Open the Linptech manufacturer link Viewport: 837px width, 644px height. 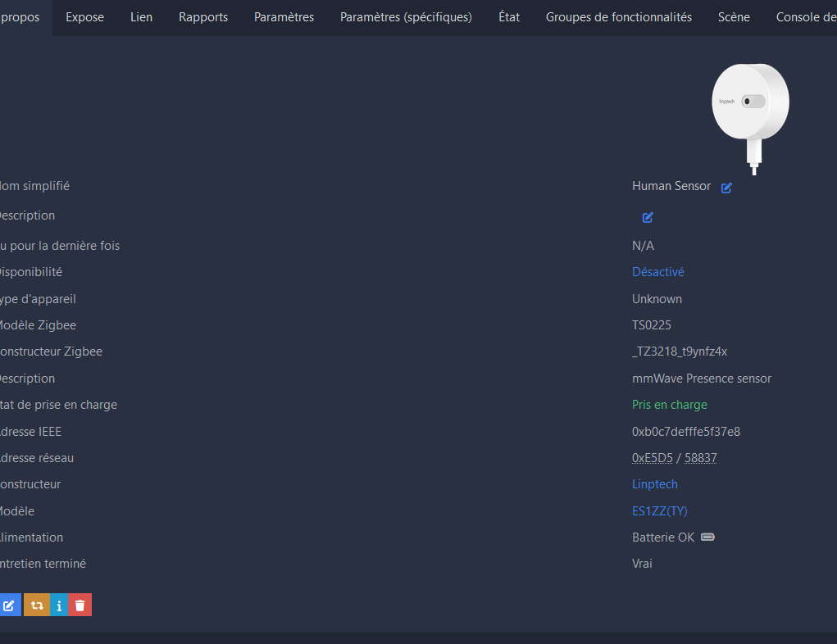pyautogui.click(x=655, y=484)
